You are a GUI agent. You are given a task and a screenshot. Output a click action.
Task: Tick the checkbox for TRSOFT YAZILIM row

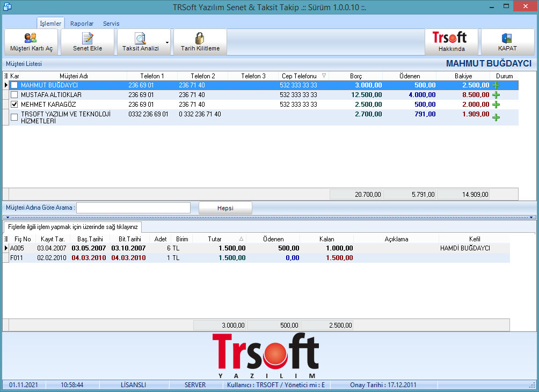pos(14,117)
